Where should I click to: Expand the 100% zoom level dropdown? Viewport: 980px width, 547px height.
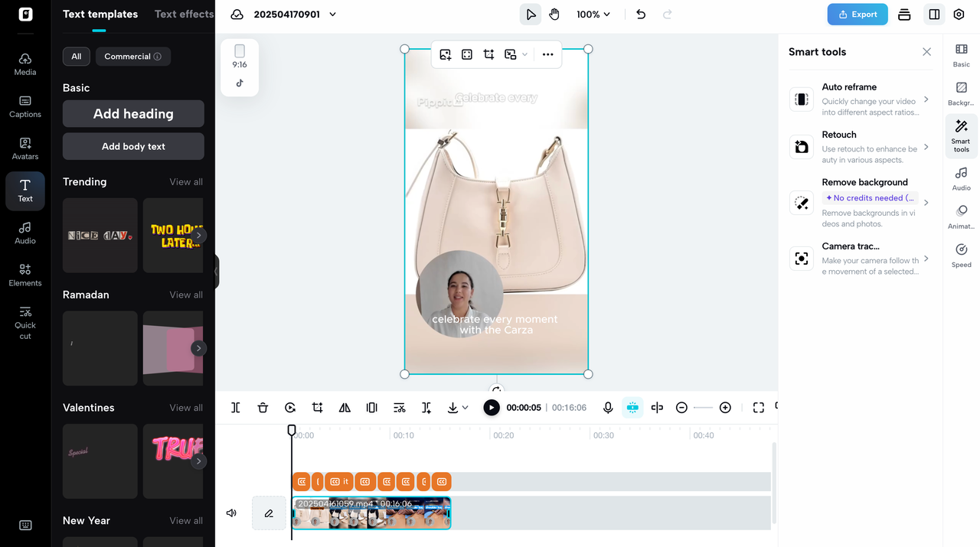coord(593,14)
